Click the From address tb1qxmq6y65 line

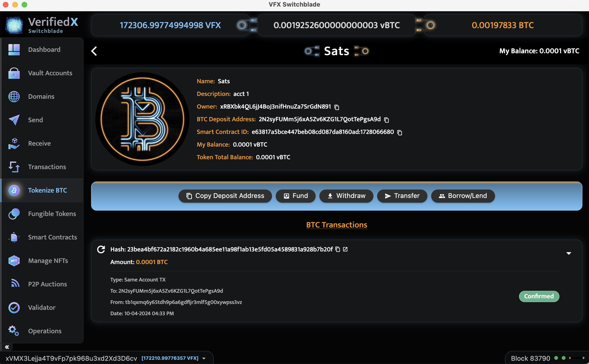(x=176, y=302)
